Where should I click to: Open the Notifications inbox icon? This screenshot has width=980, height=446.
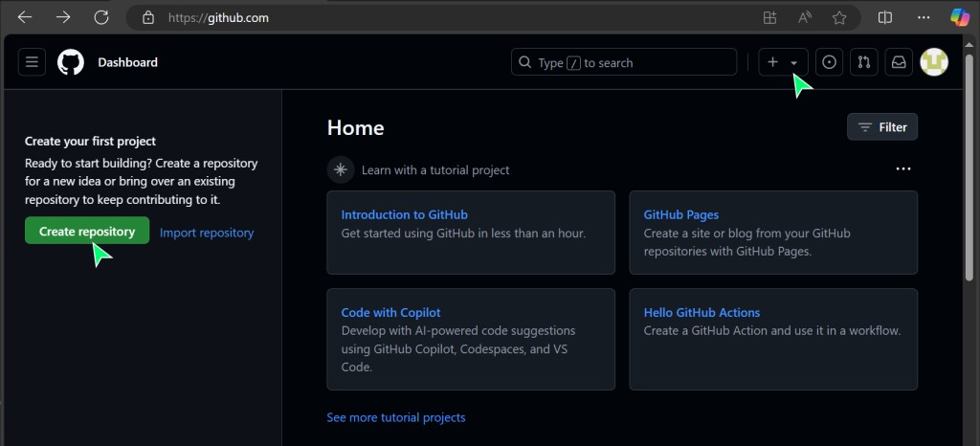click(898, 62)
